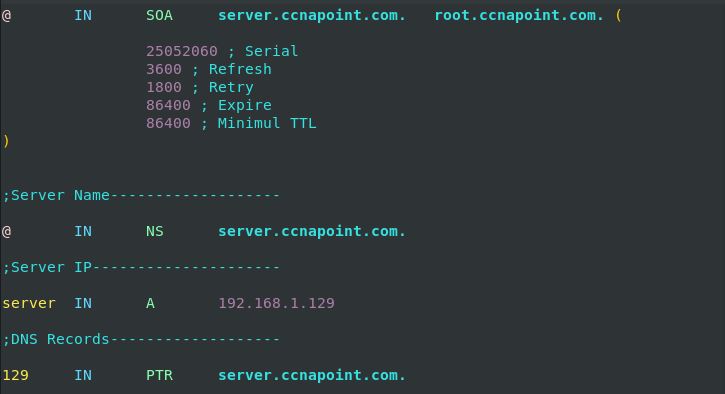Click the ;DNS Records comment line
Screen dimensions: 725x394
(x=141, y=339)
